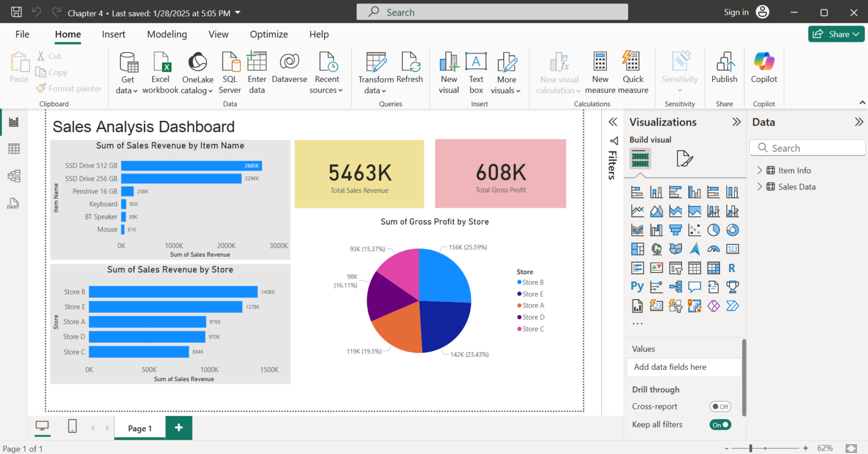Toggle Cross-report drill through on

(x=720, y=406)
